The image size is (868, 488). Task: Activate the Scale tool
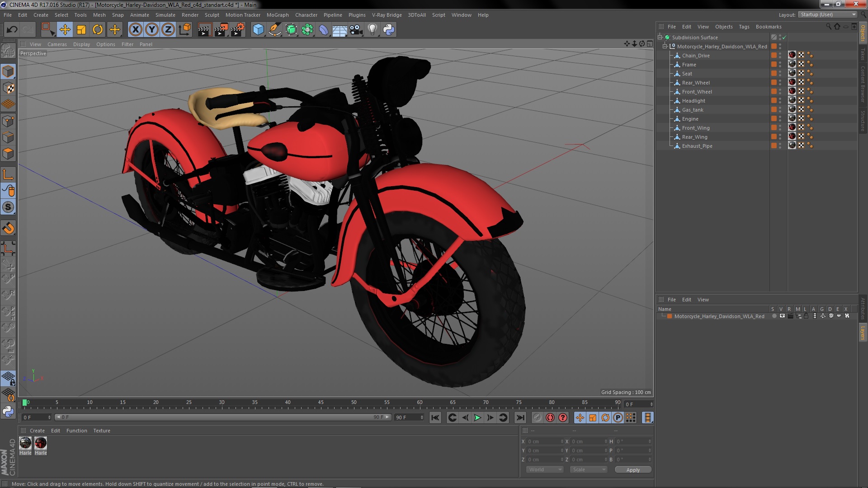pos(81,30)
